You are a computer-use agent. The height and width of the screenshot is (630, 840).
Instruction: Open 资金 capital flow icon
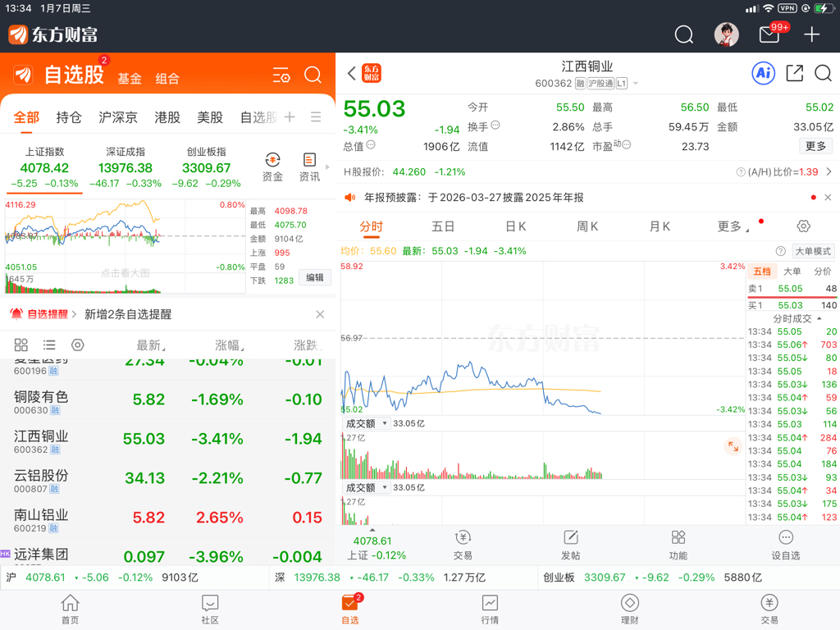pos(272,167)
